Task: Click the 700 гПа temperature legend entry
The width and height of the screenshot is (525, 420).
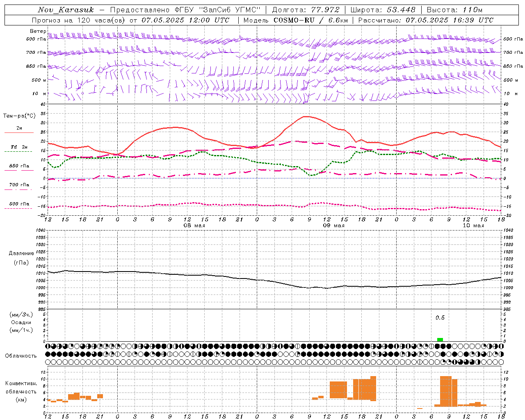Action: [19, 185]
